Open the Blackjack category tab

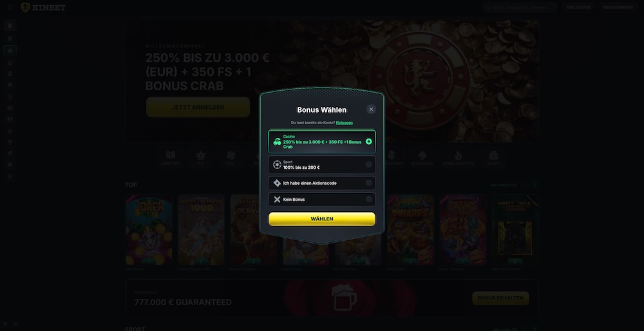point(422,158)
